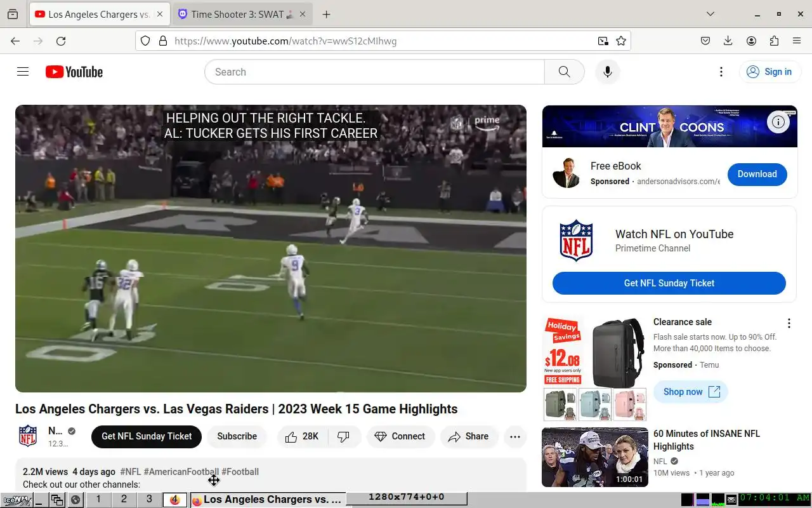The height and width of the screenshot is (508, 812).
Task: Click the video title text
Action: (x=237, y=409)
